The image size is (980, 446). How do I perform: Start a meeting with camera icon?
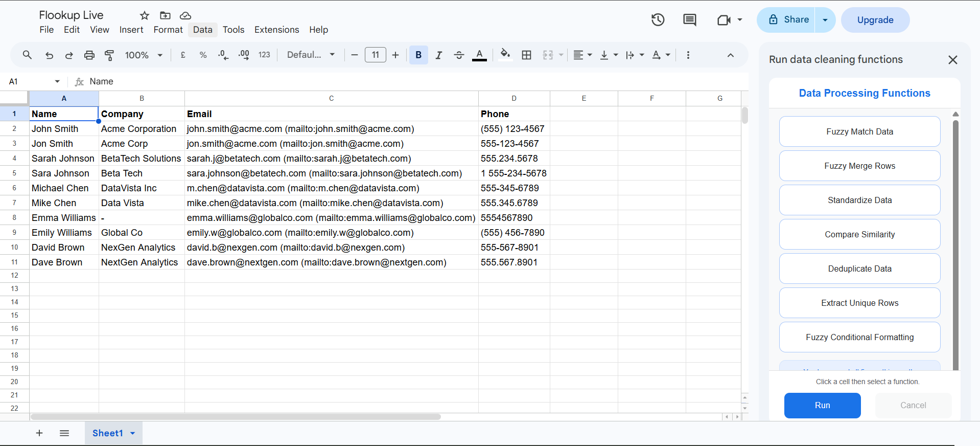(724, 20)
